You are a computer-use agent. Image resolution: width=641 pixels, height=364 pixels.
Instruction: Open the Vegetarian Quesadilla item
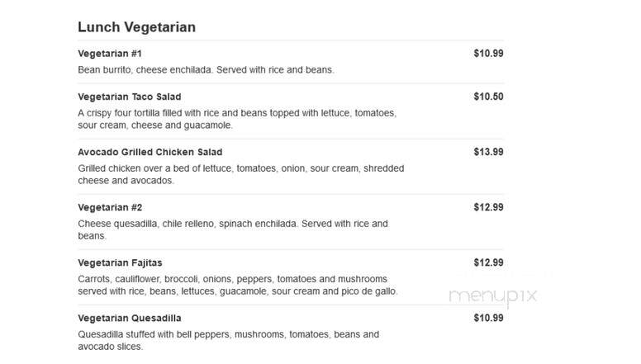point(129,319)
